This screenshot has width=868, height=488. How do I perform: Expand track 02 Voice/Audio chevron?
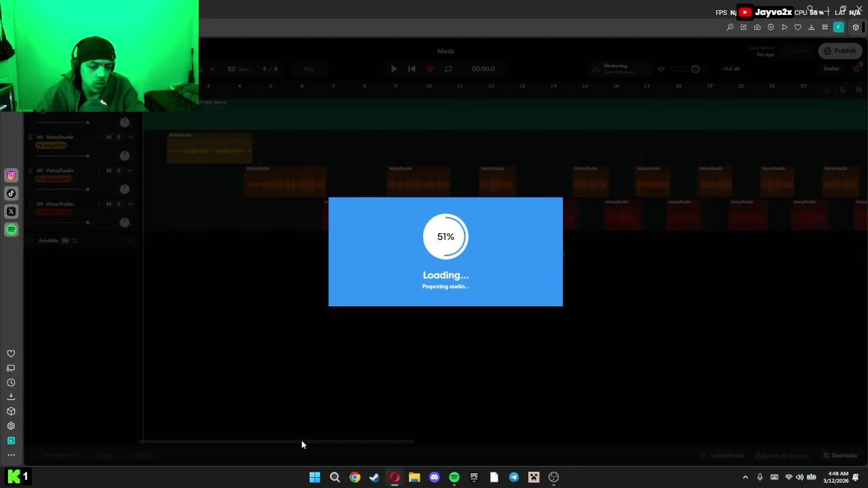coord(130,137)
